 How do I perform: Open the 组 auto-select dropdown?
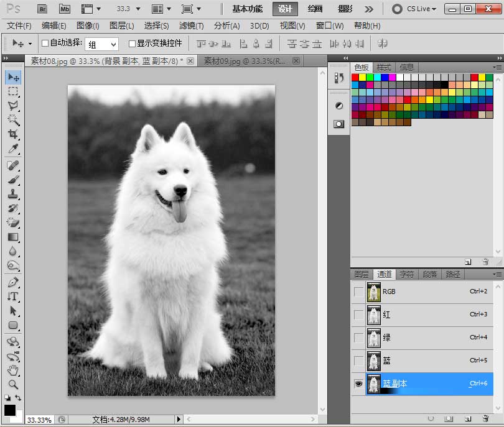pyautogui.click(x=101, y=44)
